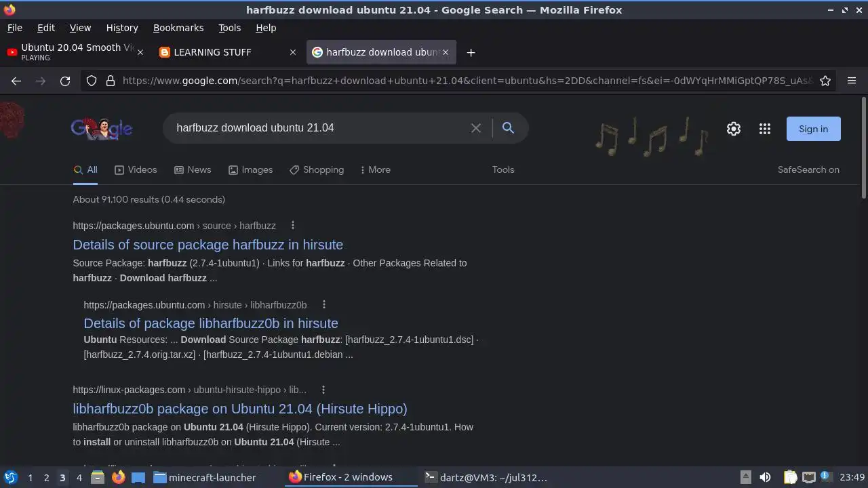The image size is (868, 488).
Task: Close the Ubuntu 20.04 YouTube tab
Action: point(140,52)
